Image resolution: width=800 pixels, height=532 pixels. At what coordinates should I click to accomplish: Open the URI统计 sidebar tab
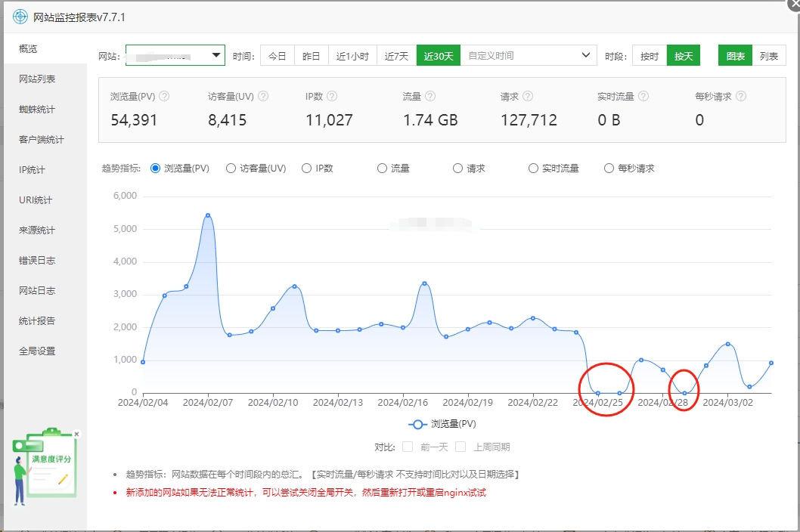45,200
